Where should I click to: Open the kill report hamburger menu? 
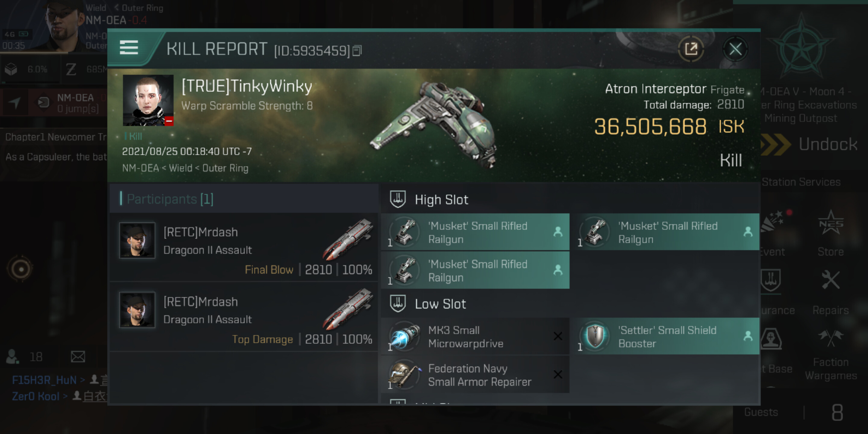pos(129,48)
